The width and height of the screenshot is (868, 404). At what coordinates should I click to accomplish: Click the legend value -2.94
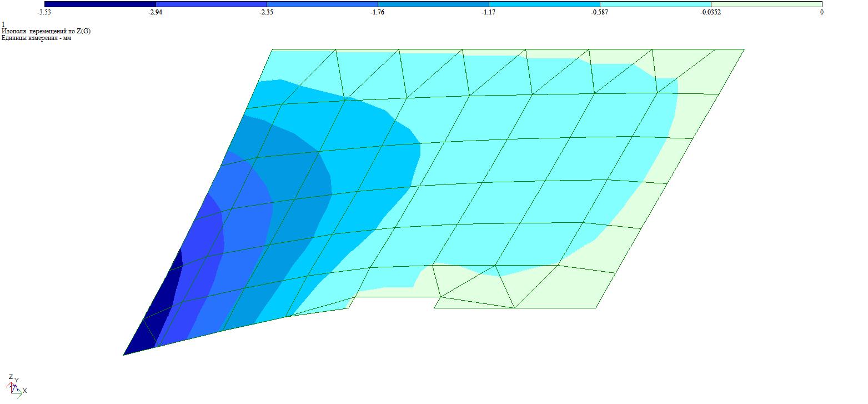155,12
